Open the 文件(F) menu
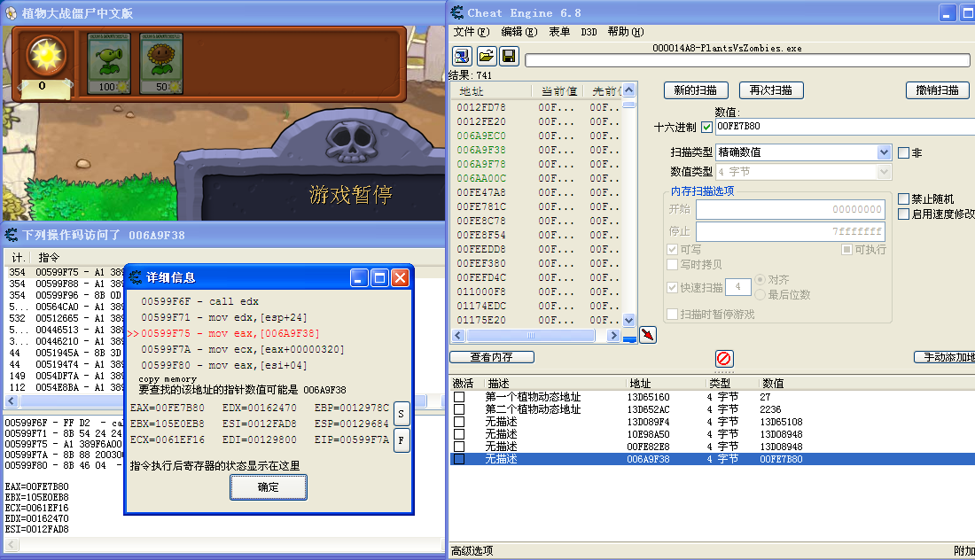 (471, 32)
